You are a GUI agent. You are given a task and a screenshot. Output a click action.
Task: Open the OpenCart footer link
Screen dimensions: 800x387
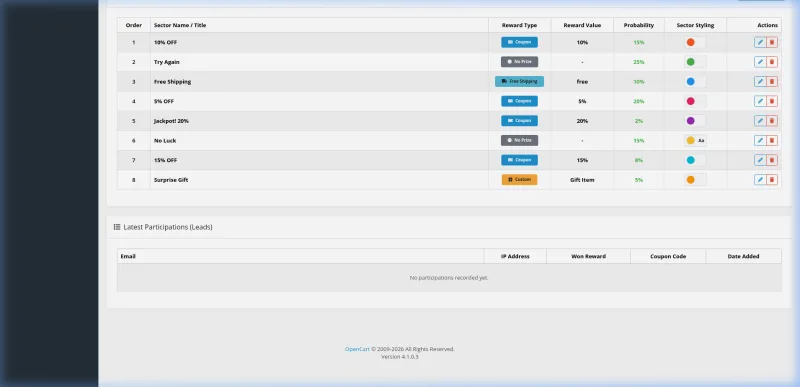357,349
